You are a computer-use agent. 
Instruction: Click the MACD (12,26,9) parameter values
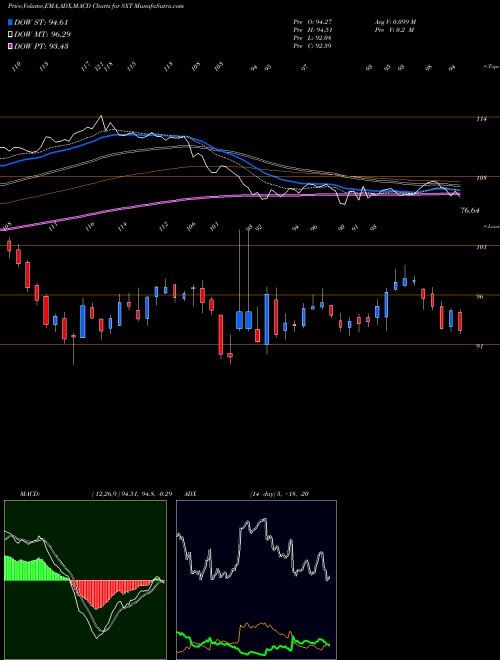tap(131, 494)
